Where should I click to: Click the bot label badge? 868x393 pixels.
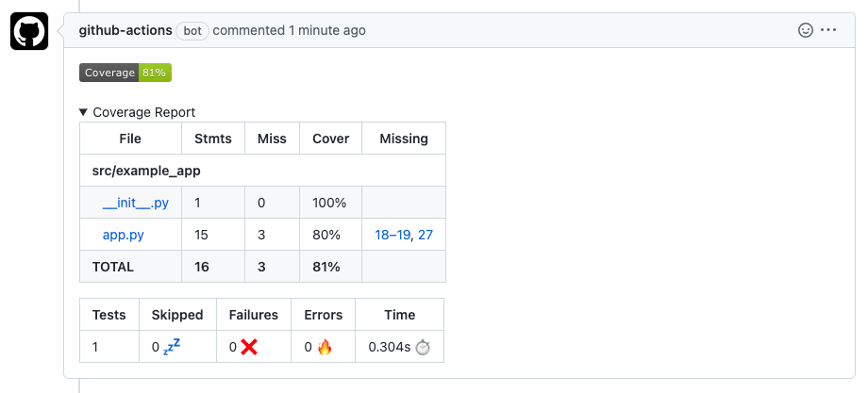tap(192, 30)
